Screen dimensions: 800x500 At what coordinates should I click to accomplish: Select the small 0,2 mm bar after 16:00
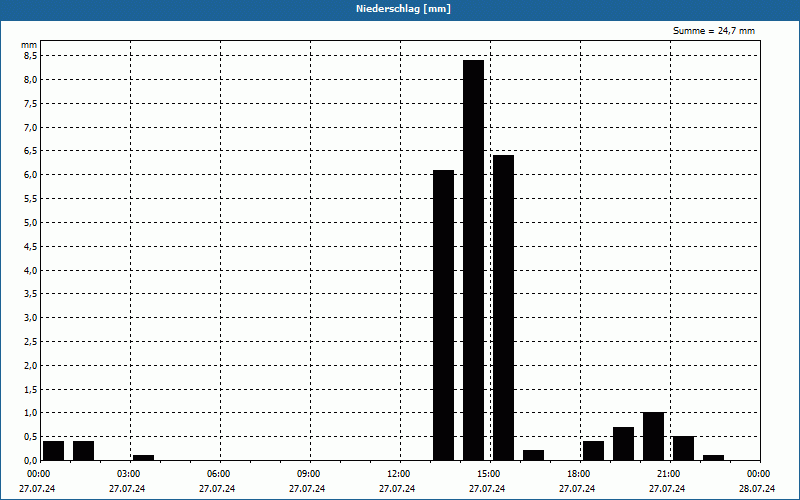tap(534, 455)
